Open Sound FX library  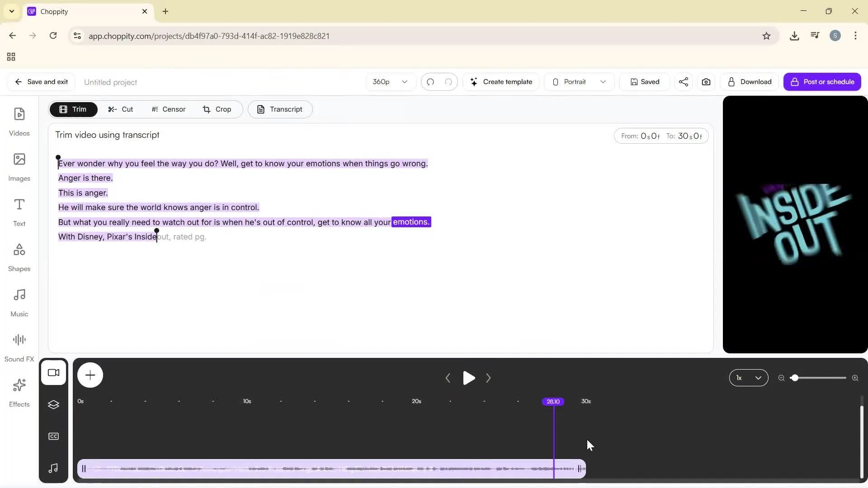pyautogui.click(x=19, y=346)
